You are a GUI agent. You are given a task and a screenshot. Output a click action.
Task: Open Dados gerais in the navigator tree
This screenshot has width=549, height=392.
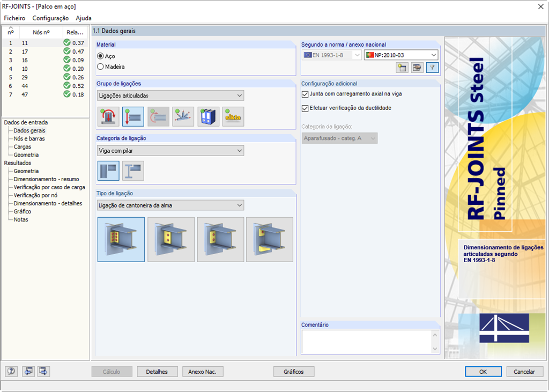(x=29, y=130)
